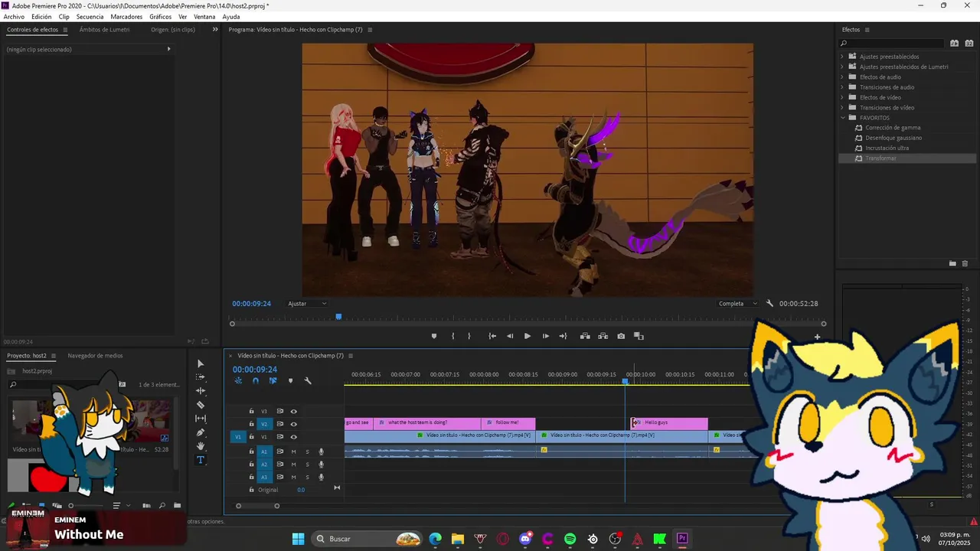Open the Marcadores menu
This screenshot has height=551, width=980.
(x=126, y=17)
